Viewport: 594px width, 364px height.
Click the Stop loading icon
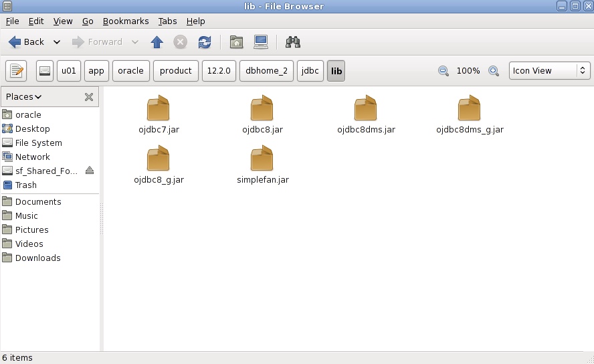click(x=181, y=42)
